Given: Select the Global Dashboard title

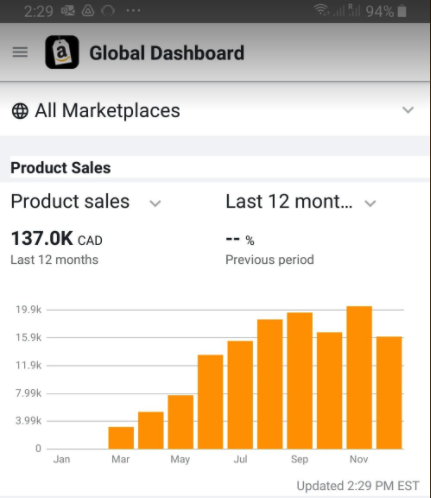Looking at the screenshot, I should (x=167, y=53).
